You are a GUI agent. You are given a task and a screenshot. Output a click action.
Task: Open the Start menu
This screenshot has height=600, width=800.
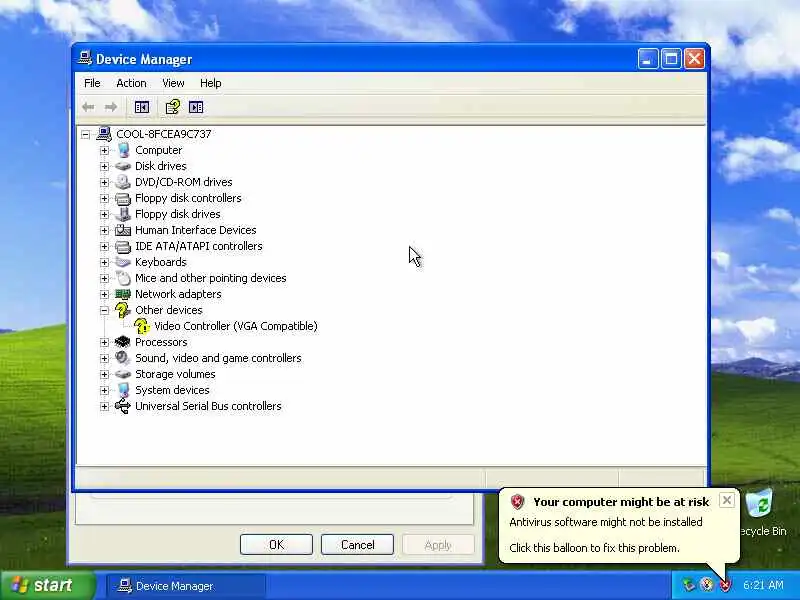coord(47,585)
